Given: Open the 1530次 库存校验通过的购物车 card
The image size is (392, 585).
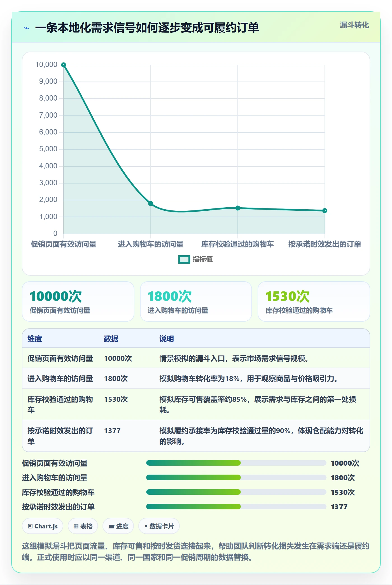Looking at the screenshot, I should click(x=314, y=301).
